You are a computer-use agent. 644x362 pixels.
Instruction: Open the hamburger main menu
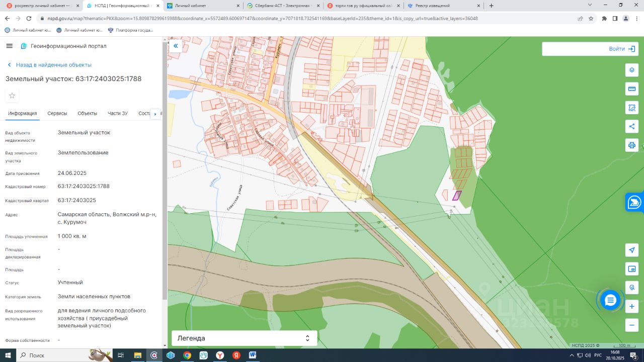[x=10, y=46]
